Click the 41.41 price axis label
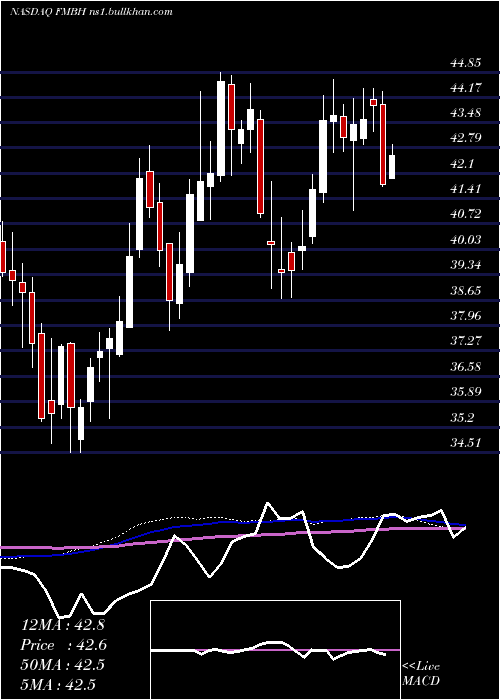 click(466, 189)
